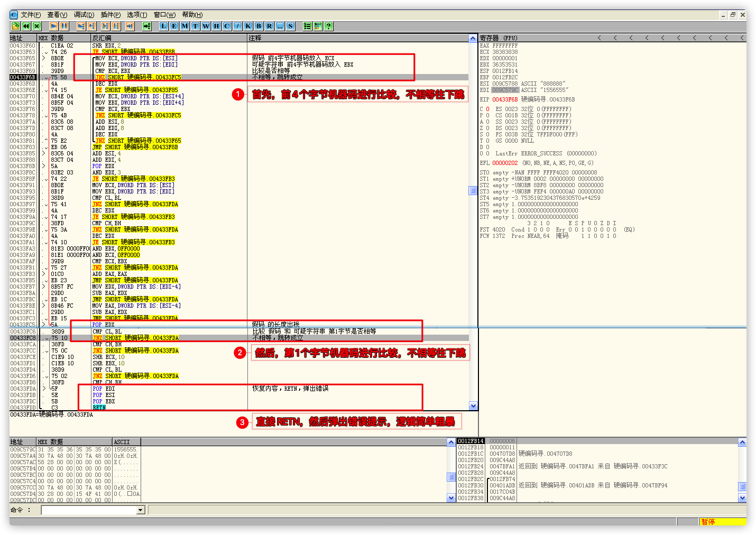
Task: Open the Log window with L button
Action: (x=163, y=26)
